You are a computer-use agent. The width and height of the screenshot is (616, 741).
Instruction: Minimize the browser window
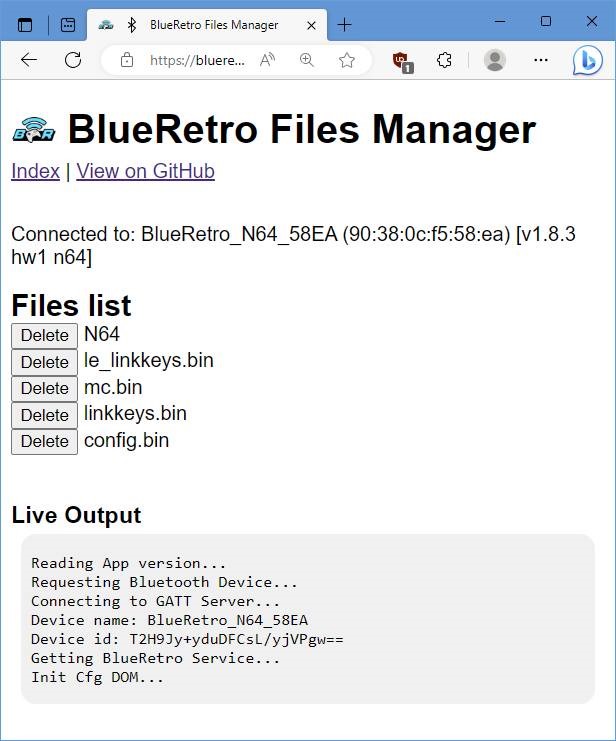[x=500, y=21]
